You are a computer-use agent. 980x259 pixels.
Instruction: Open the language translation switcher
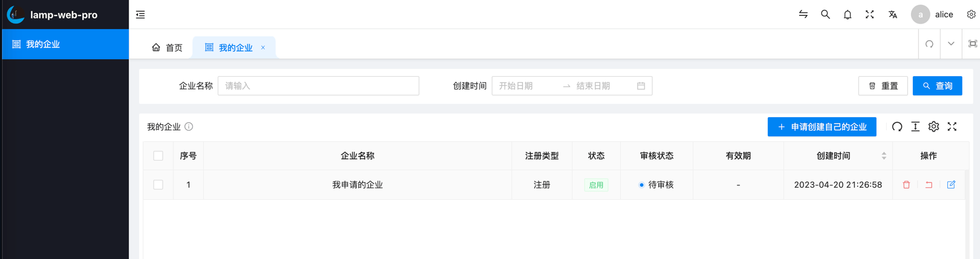click(x=892, y=14)
